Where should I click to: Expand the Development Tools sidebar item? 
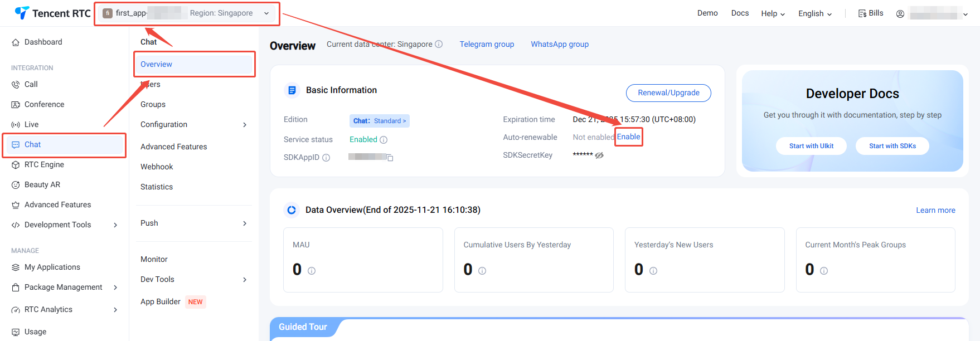tap(115, 225)
